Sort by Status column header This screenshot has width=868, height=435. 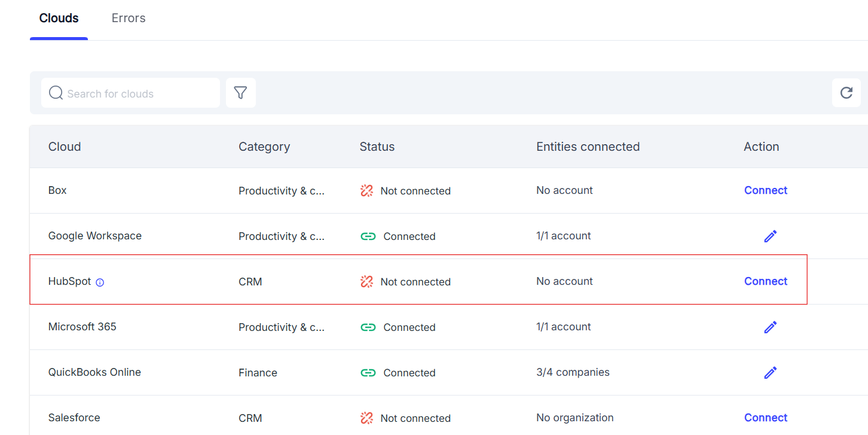377,147
